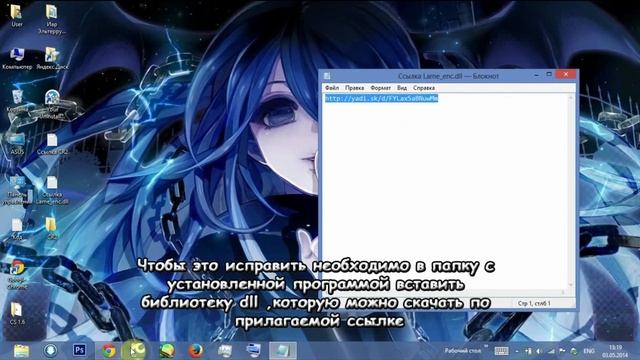Open the Вид menu in Notepad
Image resolution: width=640 pixels, height=360 pixels.
pos(402,88)
